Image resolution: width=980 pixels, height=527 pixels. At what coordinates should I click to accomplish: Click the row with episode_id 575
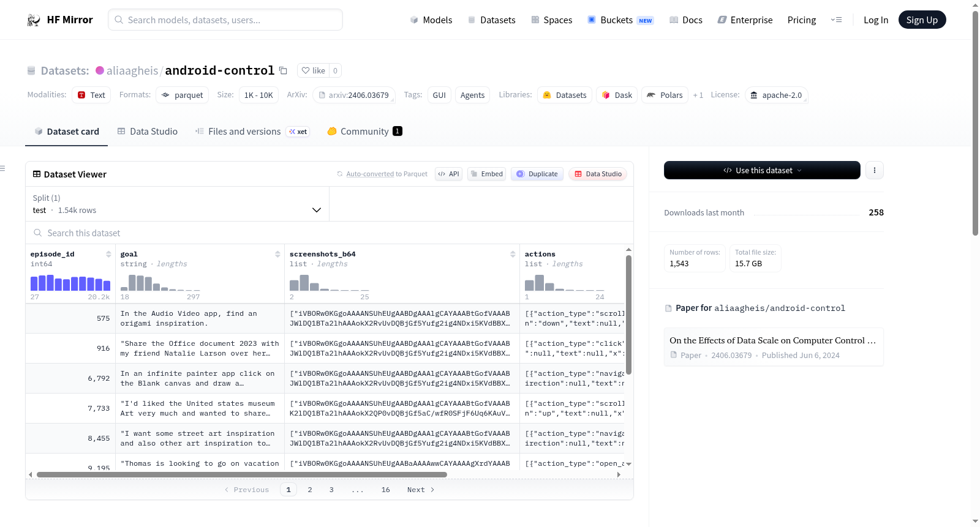325,318
